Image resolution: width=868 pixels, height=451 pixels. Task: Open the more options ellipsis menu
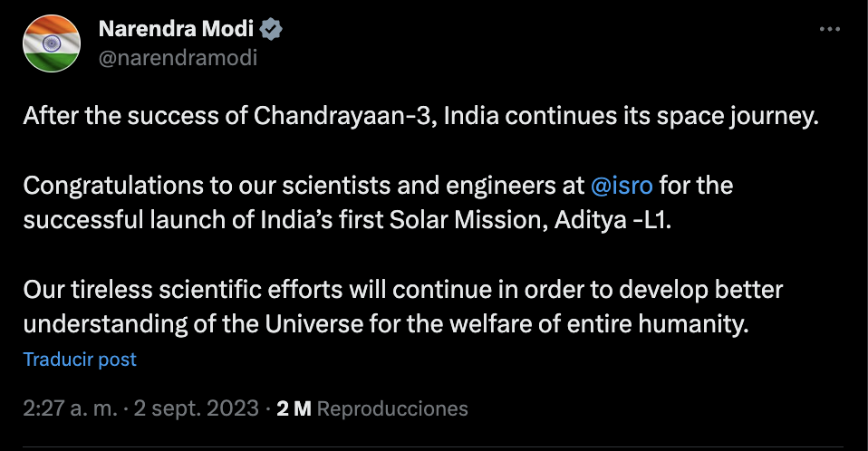[x=829, y=29]
